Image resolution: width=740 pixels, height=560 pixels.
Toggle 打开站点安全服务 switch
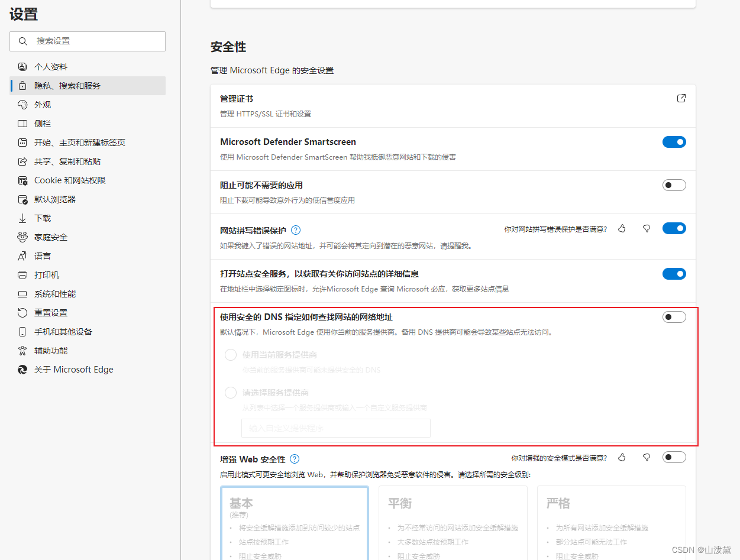(x=674, y=274)
